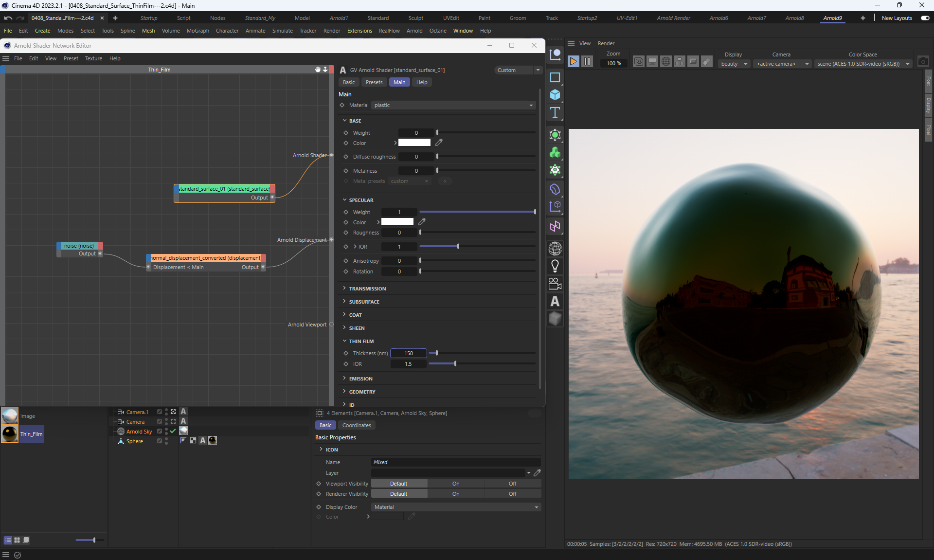Open the Display beauty dropdown
This screenshot has height=560, width=934.
coord(734,64)
